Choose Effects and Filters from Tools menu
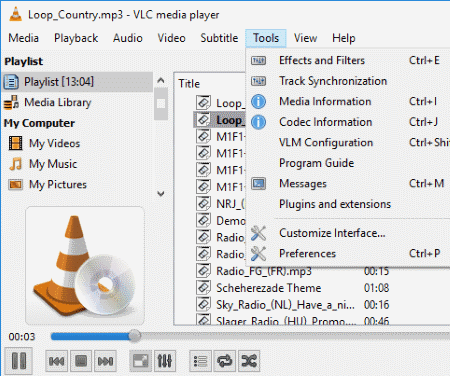This screenshot has width=450, height=376. click(x=348, y=60)
